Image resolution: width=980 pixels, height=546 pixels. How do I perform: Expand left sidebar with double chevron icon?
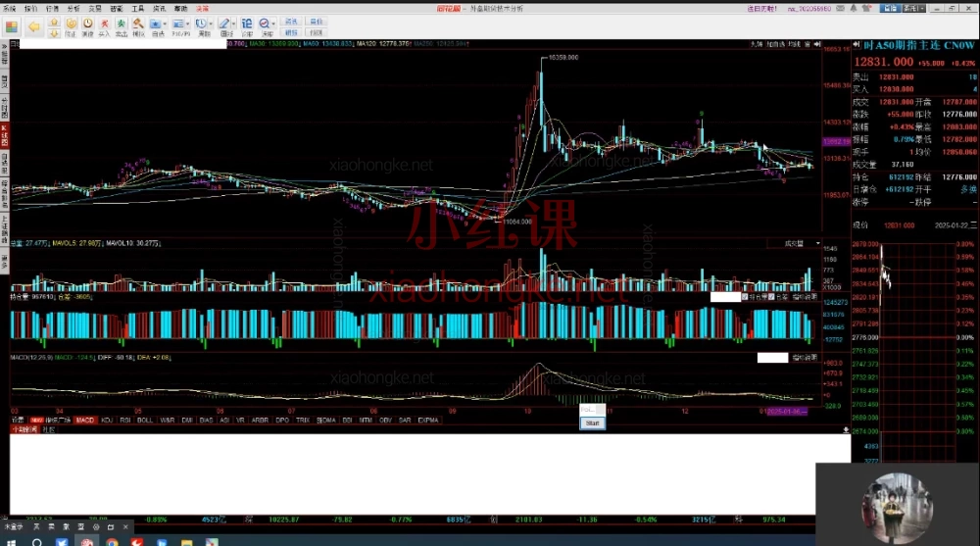pyautogui.click(x=4, y=45)
